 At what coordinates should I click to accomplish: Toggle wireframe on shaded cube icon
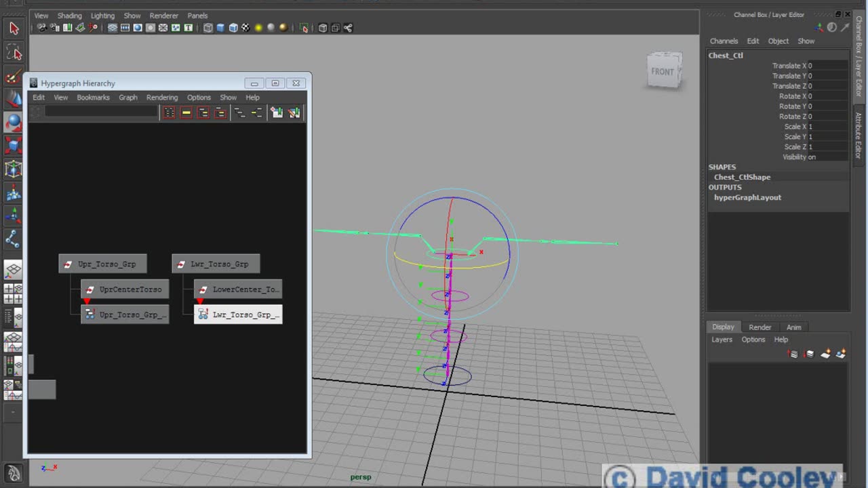[233, 28]
